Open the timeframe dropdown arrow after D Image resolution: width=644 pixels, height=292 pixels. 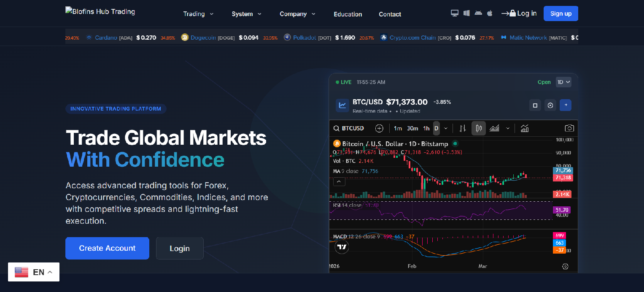pyautogui.click(x=446, y=128)
